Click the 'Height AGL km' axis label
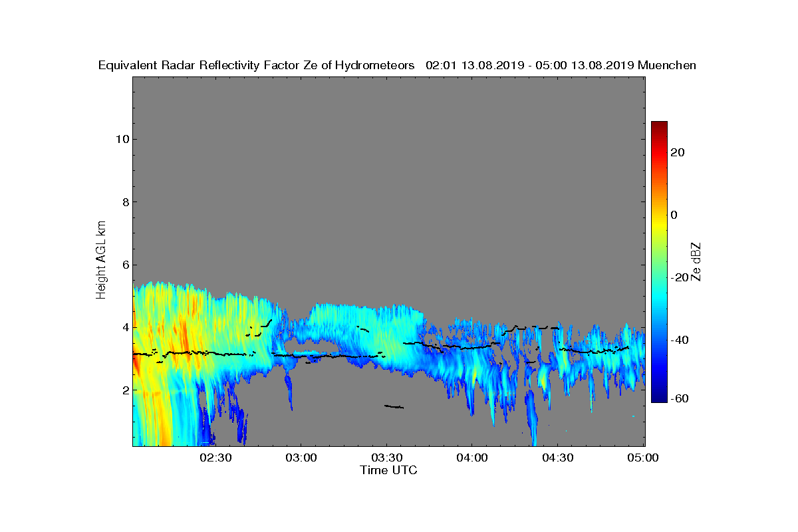798x532 pixels. point(101,261)
